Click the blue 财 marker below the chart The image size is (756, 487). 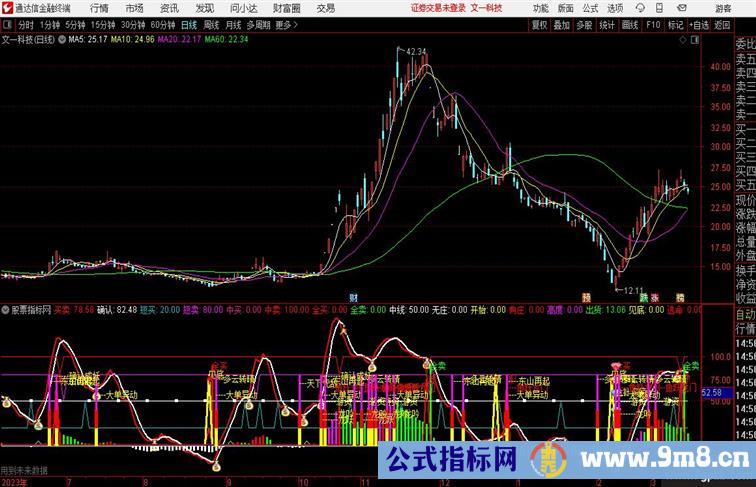click(353, 298)
